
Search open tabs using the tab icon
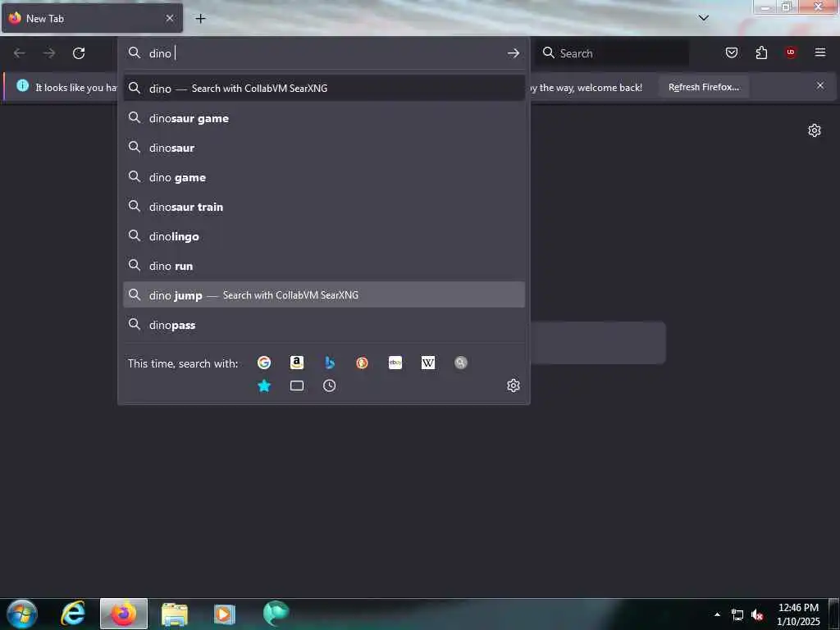[297, 386]
